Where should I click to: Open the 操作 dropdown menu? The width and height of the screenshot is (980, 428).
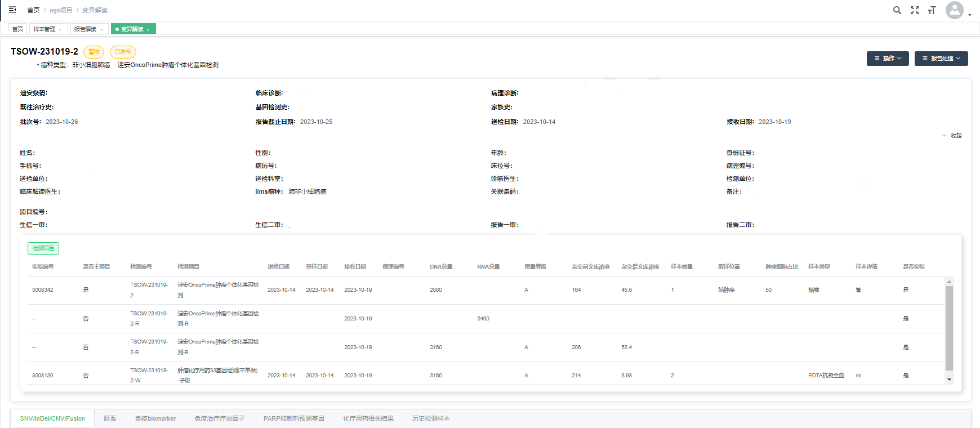click(888, 59)
